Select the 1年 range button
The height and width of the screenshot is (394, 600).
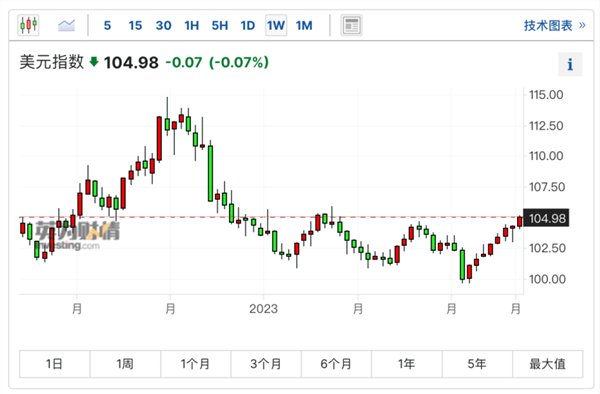[407, 364]
